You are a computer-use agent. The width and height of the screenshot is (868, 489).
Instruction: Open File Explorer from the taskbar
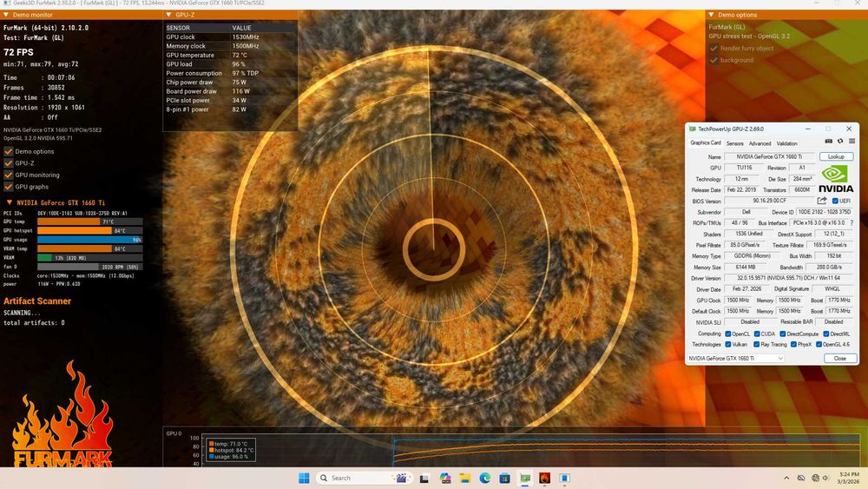click(464, 478)
